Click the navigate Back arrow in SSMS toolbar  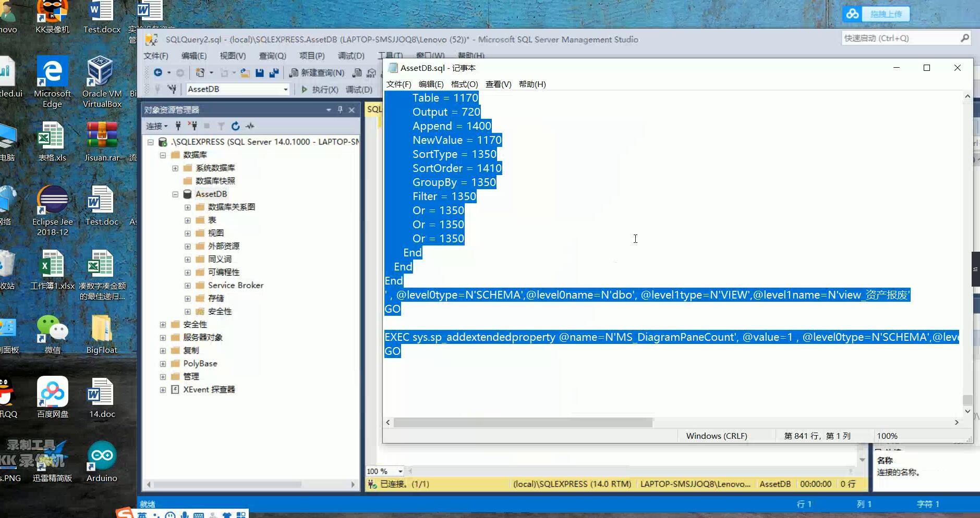click(x=158, y=72)
